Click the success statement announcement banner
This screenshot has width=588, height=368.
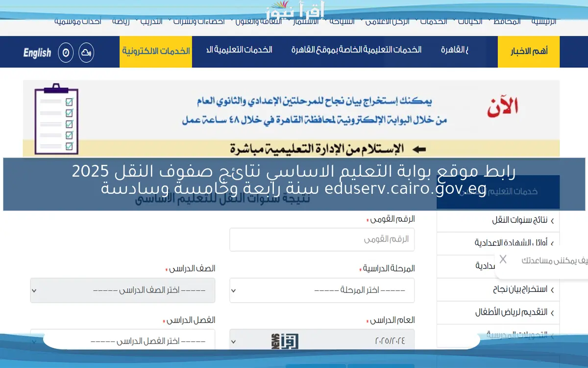[x=291, y=119]
